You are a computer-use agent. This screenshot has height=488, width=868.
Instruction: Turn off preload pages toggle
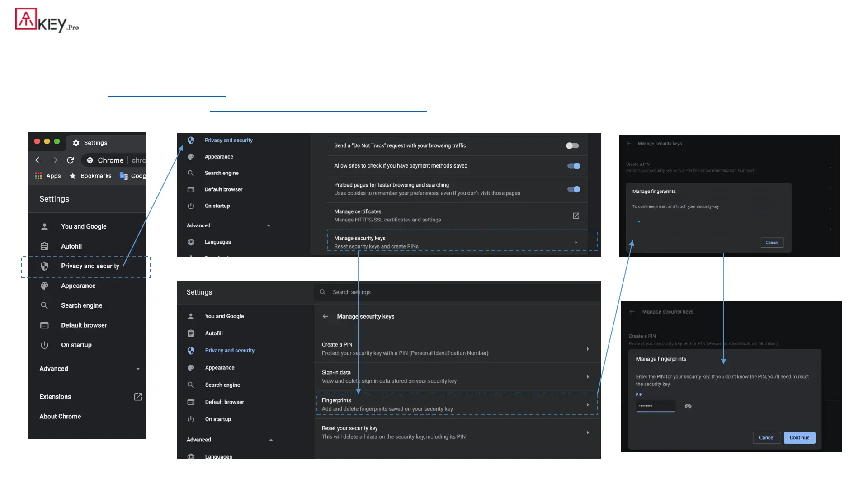point(573,189)
